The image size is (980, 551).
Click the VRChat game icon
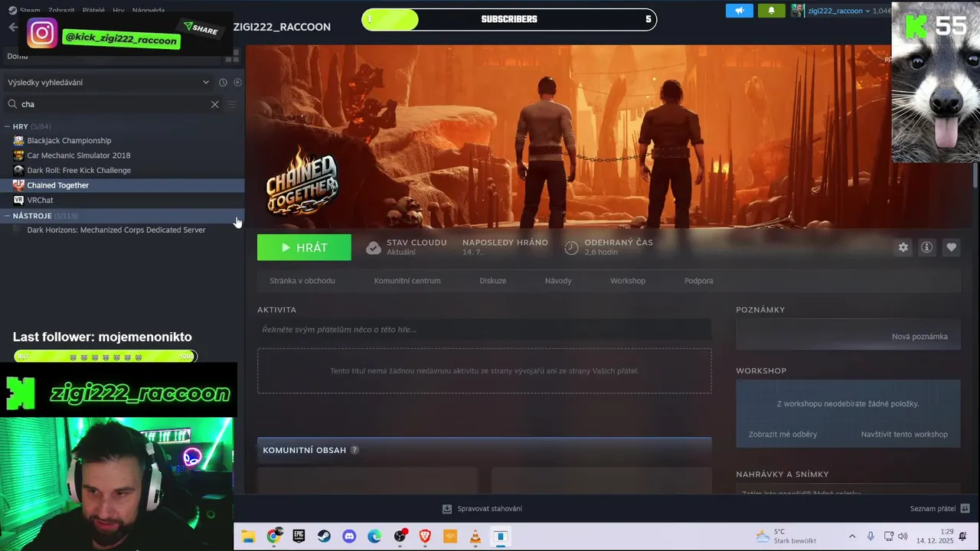pos(18,200)
